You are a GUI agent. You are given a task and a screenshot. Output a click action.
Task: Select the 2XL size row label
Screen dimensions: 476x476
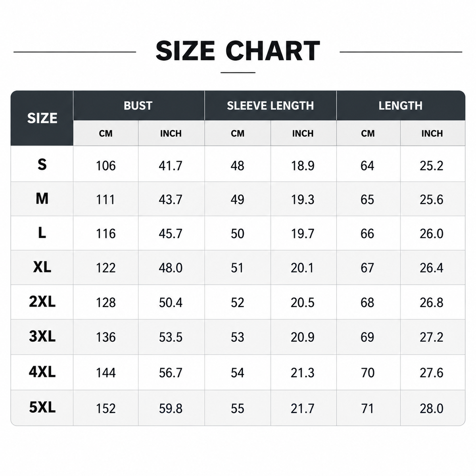[42, 302]
